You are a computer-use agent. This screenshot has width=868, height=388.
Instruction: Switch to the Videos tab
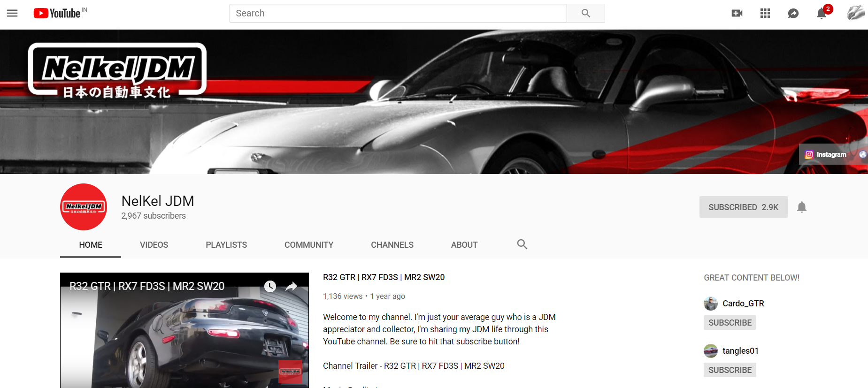pyautogui.click(x=154, y=245)
